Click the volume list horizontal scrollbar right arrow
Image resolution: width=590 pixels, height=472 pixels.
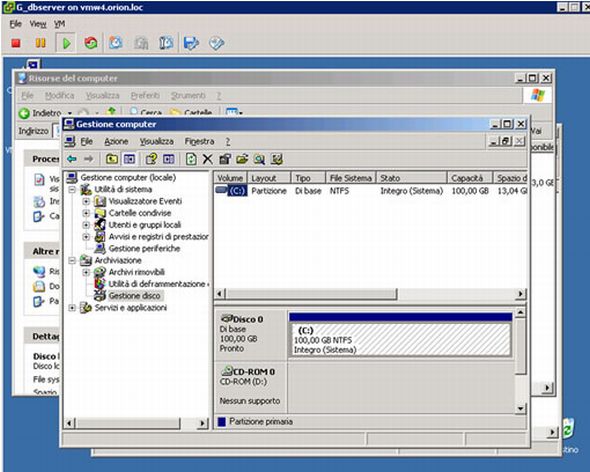click(x=521, y=294)
